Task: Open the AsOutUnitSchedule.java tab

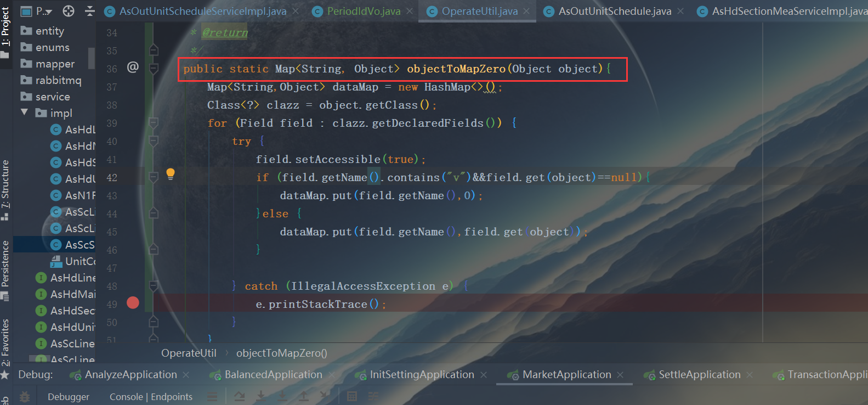Action: coord(615,11)
